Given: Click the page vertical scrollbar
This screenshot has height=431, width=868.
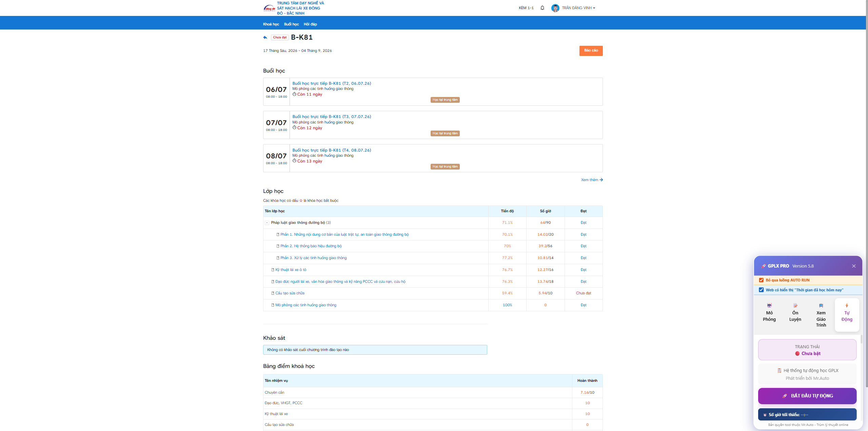Looking at the screenshot, I should pos(866,193).
